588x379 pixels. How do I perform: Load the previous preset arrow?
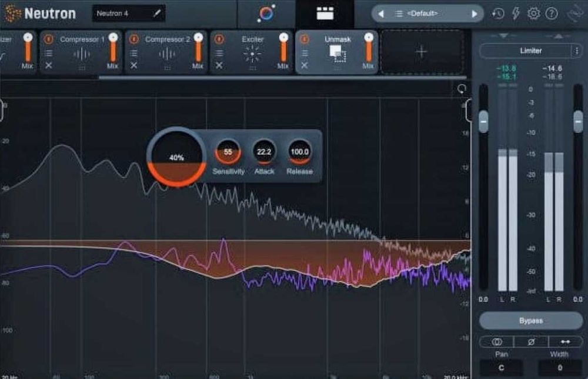click(x=381, y=14)
